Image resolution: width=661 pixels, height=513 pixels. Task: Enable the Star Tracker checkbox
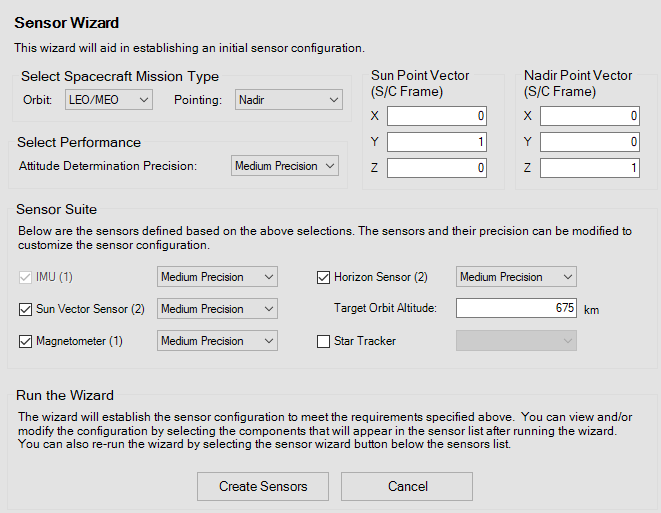point(324,341)
